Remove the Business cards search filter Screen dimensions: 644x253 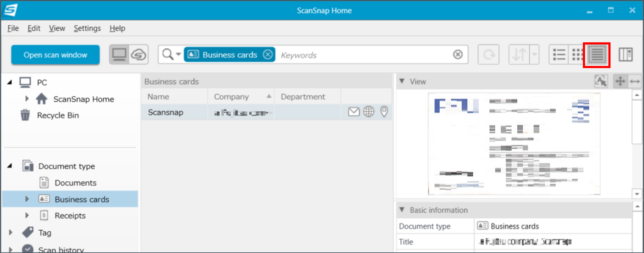268,54
